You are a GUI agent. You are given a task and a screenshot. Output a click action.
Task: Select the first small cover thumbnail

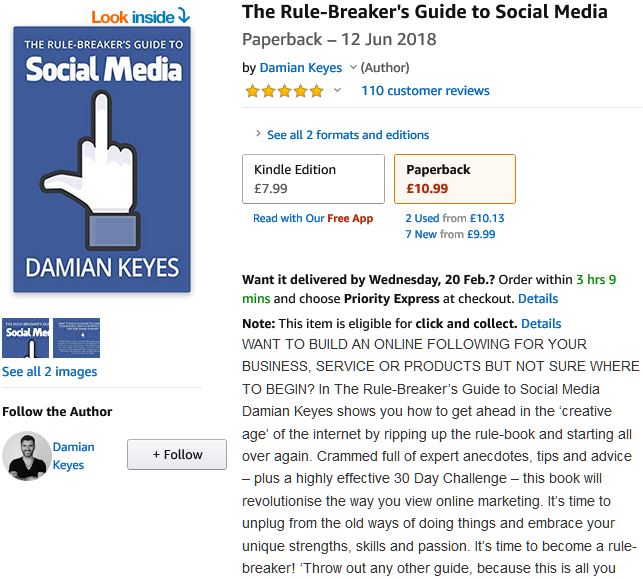(x=25, y=338)
